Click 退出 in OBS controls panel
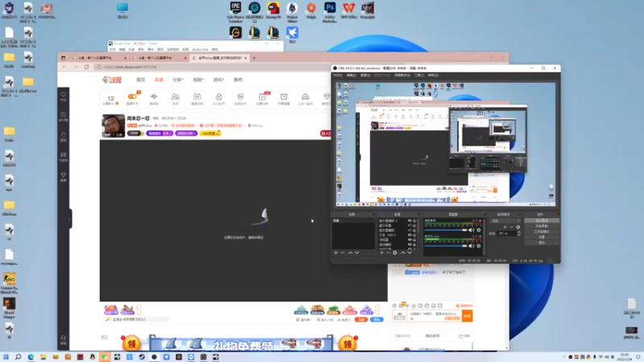This screenshot has height=362, width=644. click(542, 242)
